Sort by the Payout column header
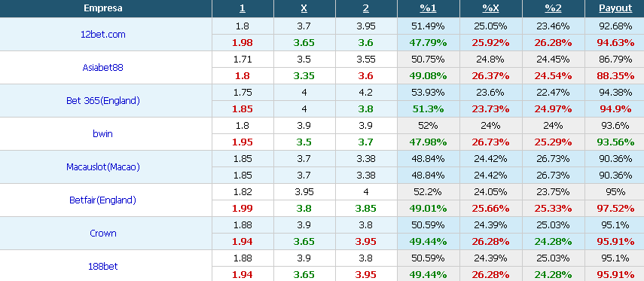The width and height of the screenshot is (644, 281). (x=615, y=8)
